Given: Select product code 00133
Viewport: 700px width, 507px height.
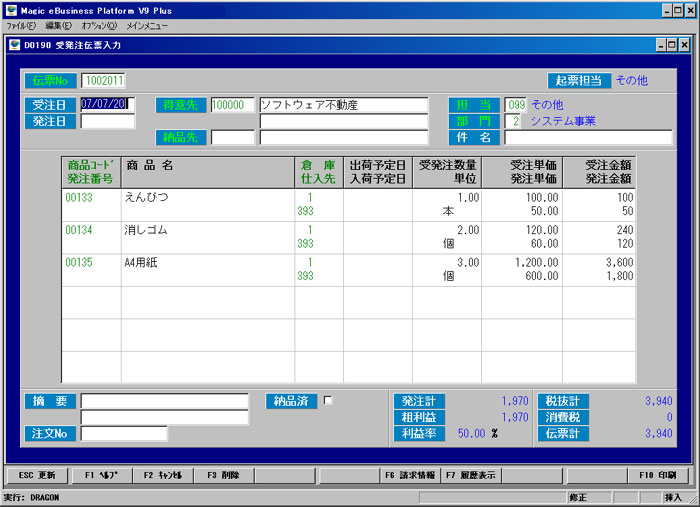Looking at the screenshot, I should (x=79, y=197).
